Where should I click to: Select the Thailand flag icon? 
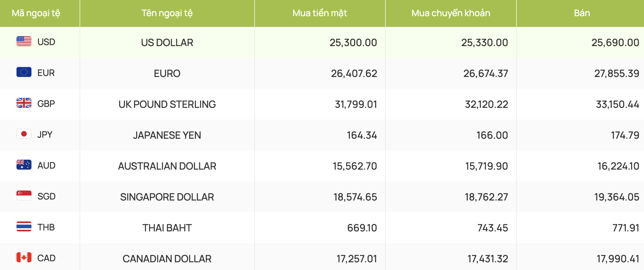[24, 227]
